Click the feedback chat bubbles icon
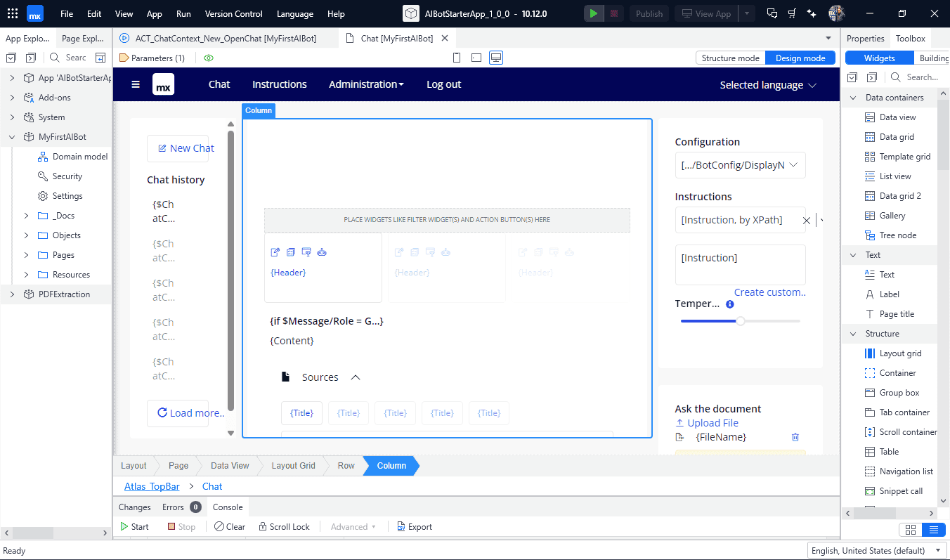The image size is (950, 560). pos(772,13)
